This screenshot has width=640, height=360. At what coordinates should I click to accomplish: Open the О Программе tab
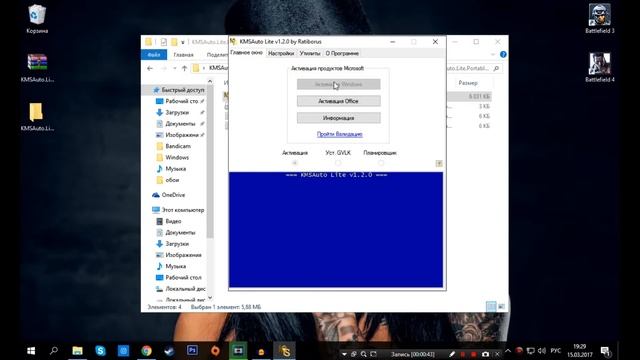(x=342, y=53)
